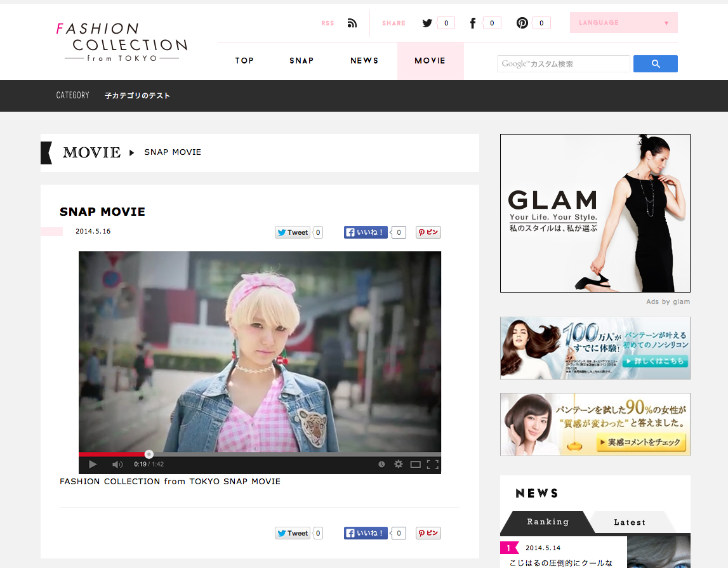This screenshot has height=568, width=728.
Task: Select the SNAP navigation item
Action: click(x=301, y=61)
